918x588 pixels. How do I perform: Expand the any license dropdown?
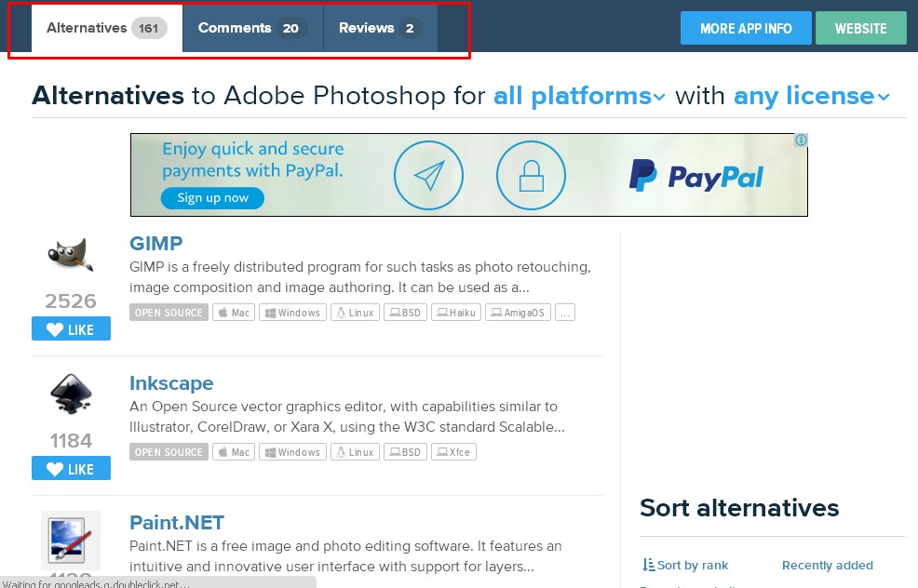[812, 96]
